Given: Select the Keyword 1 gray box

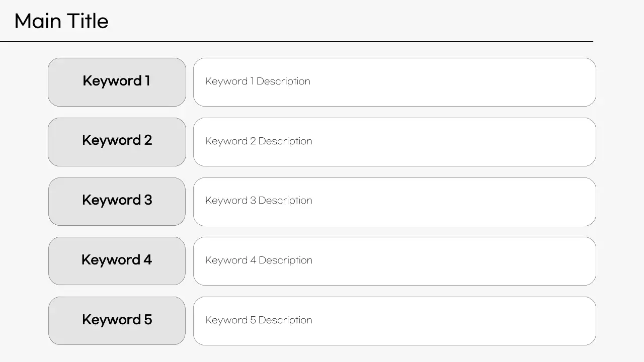Looking at the screenshot, I should (117, 82).
